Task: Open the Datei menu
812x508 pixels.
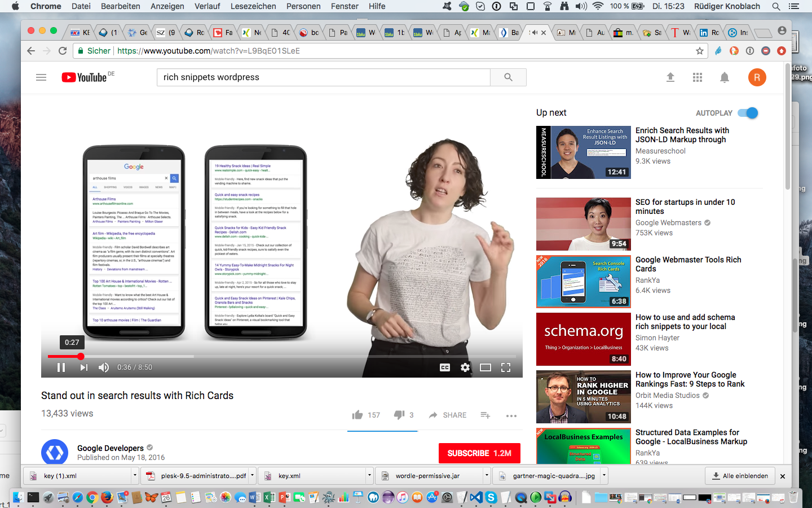Action: click(81, 6)
